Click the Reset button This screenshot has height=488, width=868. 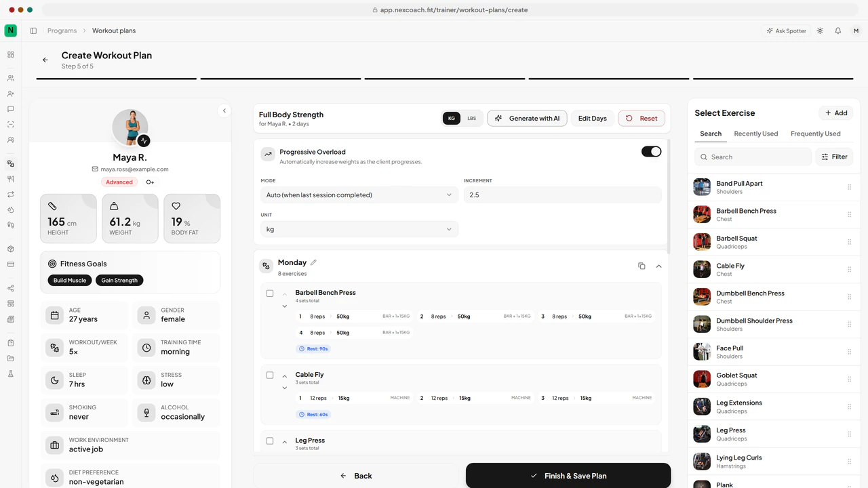641,118
